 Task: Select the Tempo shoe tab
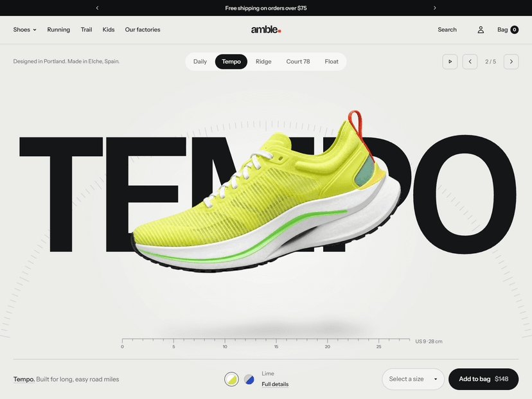[x=231, y=62]
